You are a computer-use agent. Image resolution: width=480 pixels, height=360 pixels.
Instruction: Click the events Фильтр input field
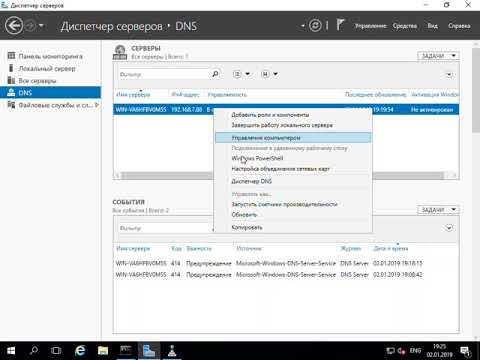click(165, 228)
